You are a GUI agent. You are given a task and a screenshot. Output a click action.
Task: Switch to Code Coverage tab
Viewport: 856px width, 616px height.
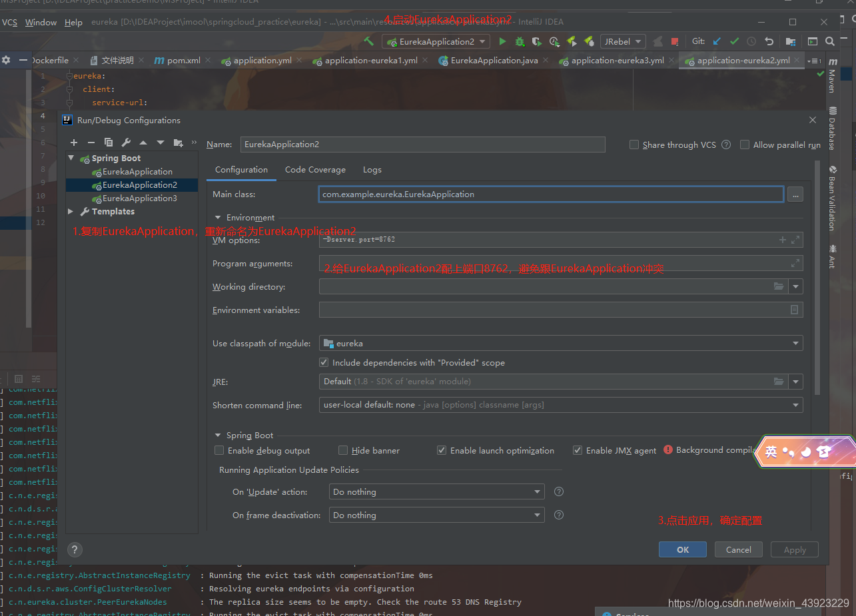click(x=315, y=170)
